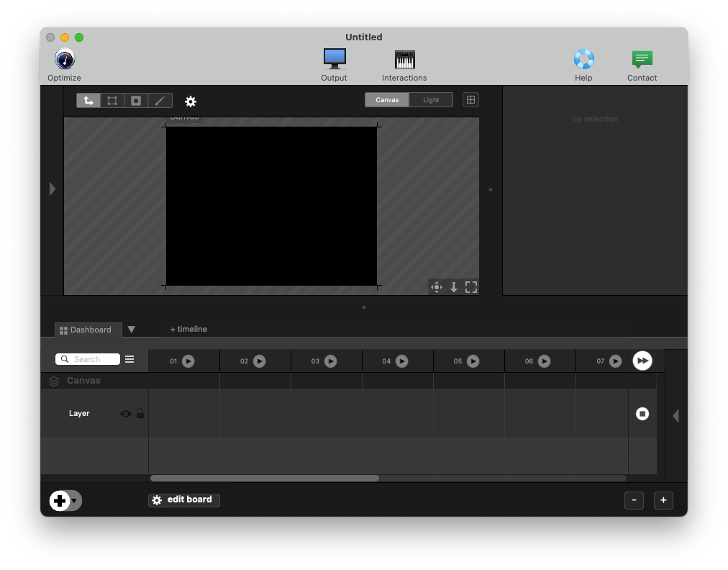Select the brush paint tool
The image size is (728, 570).
pos(160,100)
